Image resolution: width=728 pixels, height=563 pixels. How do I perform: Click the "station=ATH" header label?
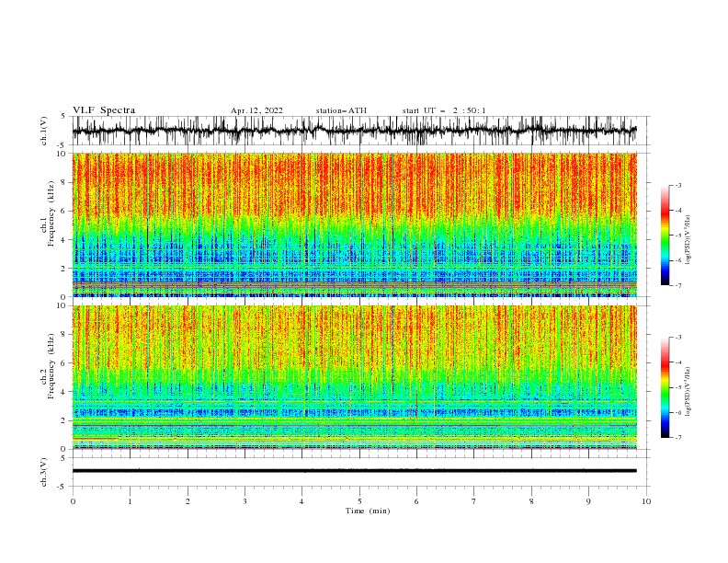(x=341, y=110)
